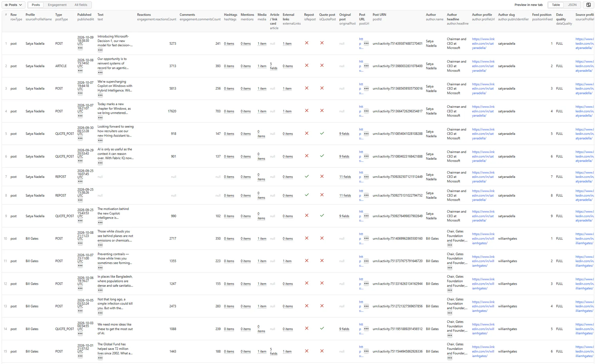Click quote post checkmark in row 14
595x364 pixels.
tap(322, 329)
